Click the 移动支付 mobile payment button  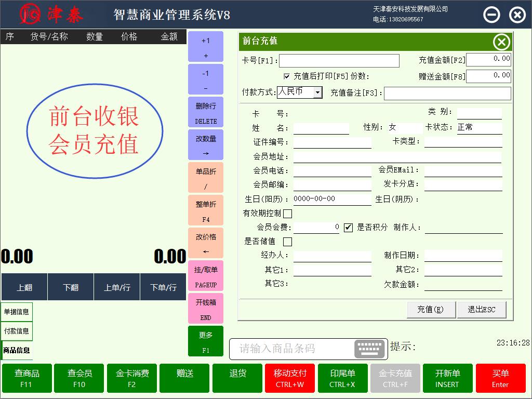pos(290,378)
